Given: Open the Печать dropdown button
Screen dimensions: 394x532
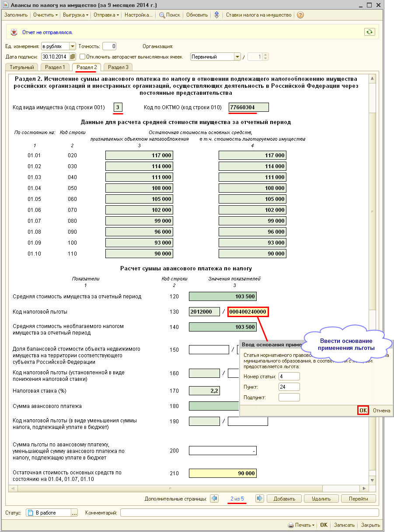Looking at the screenshot, I should [x=301, y=525].
